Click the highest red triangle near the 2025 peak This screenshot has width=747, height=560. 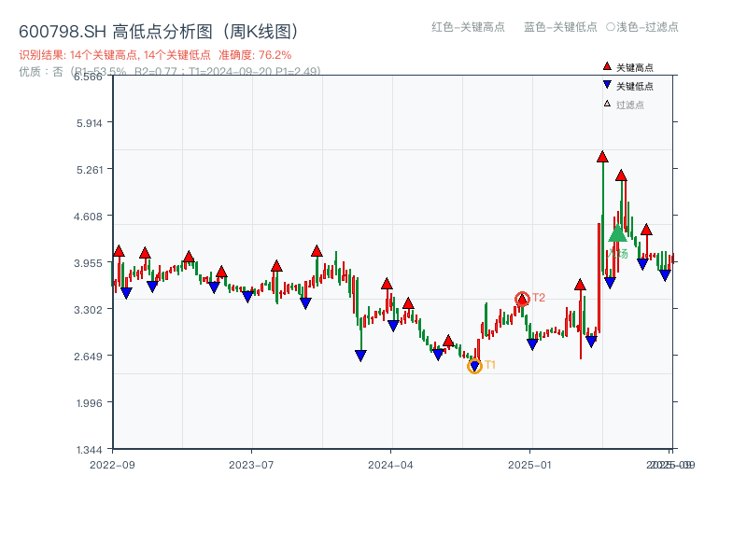601,158
